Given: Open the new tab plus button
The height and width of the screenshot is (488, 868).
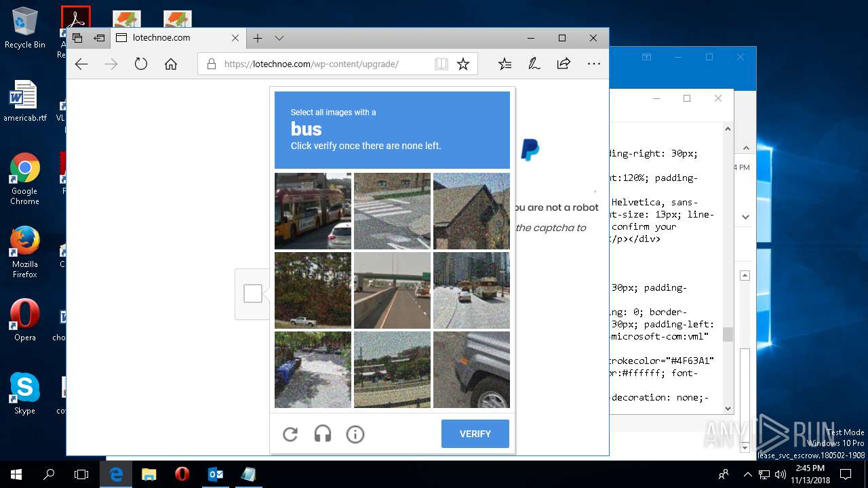Looking at the screenshot, I should tap(258, 38).
